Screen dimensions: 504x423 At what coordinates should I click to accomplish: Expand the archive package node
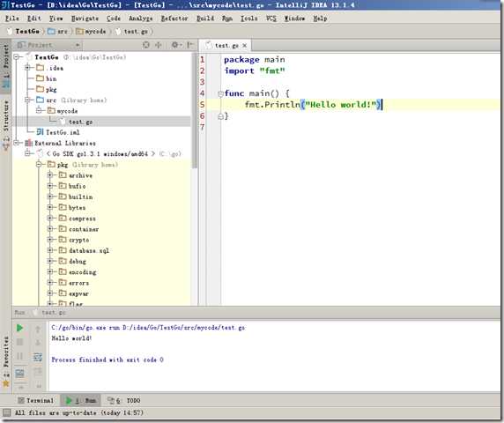[x=50, y=175]
